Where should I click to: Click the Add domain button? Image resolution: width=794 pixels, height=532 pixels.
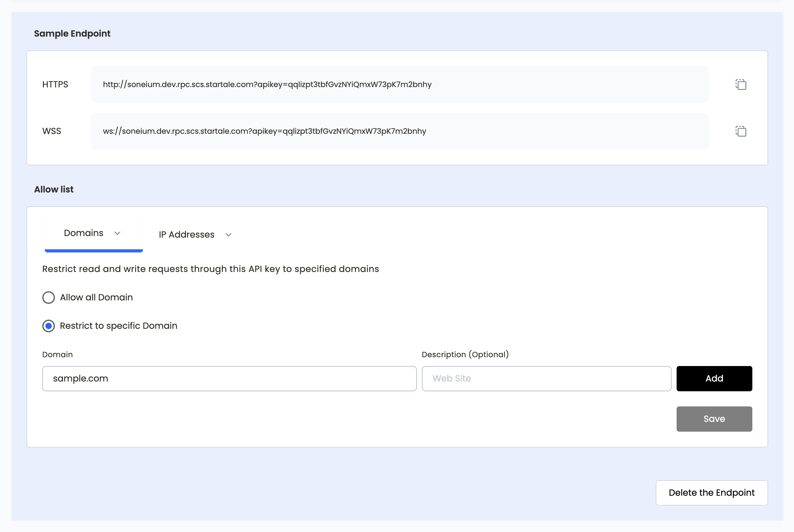(x=714, y=378)
